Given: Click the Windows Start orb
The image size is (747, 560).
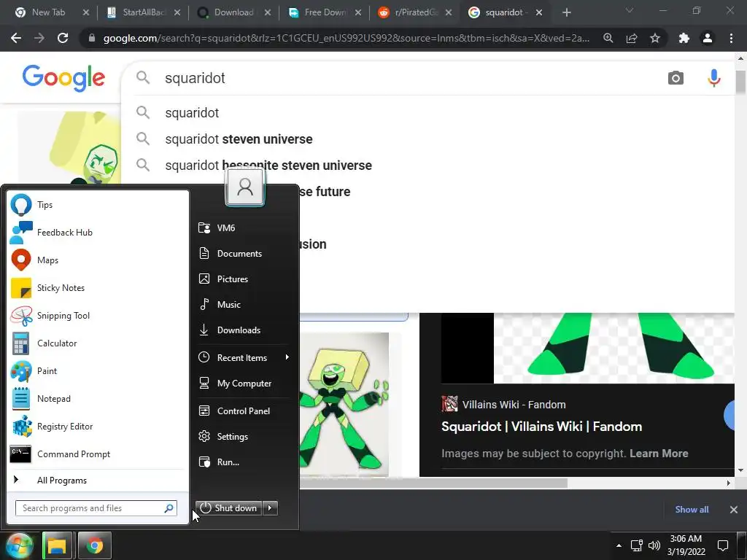Looking at the screenshot, I should tap(19, 545).
